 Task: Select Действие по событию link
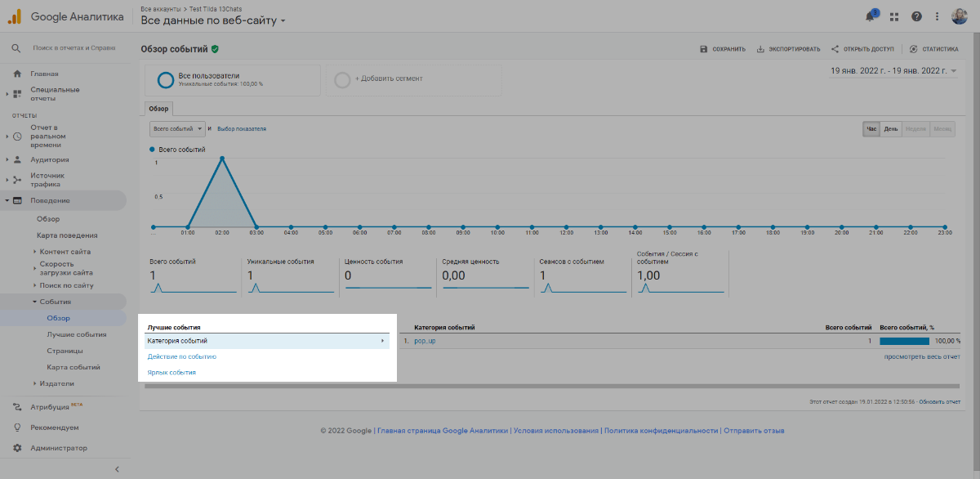(181, 356)
